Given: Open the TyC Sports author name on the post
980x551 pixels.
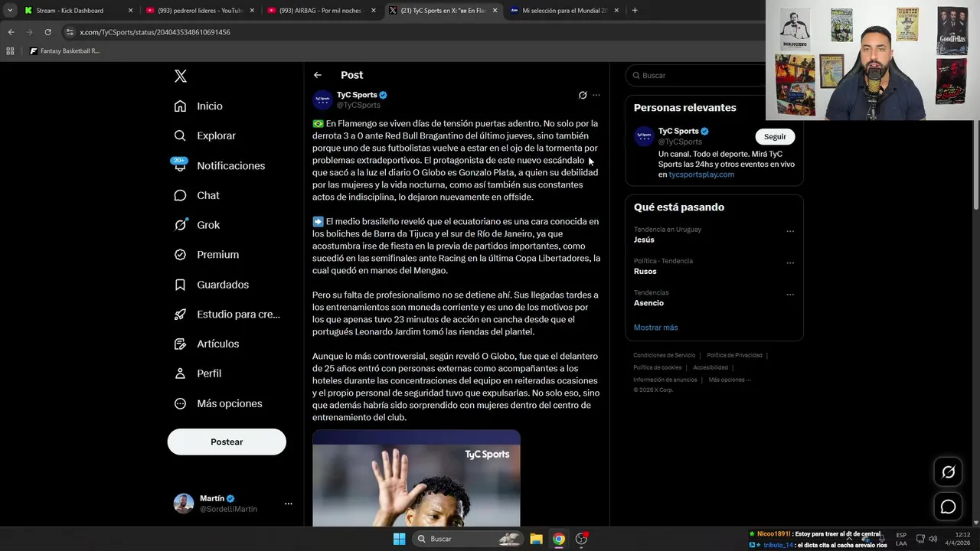Looking at the screenshot, I should click(357, 95).
